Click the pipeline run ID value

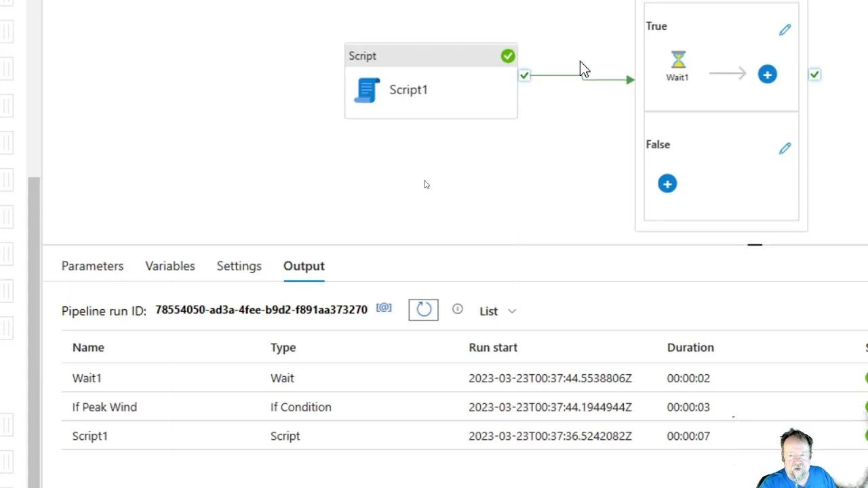pyautogui.click(x=261, y=310)
